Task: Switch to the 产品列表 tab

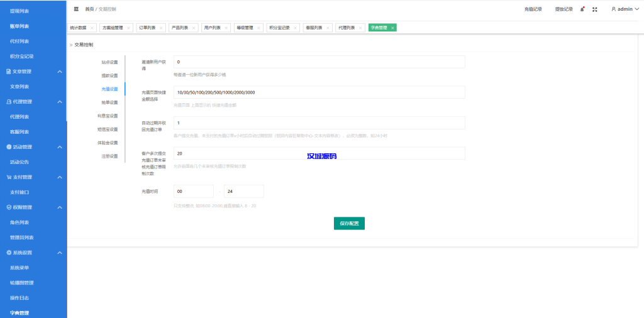Action: 180,28
